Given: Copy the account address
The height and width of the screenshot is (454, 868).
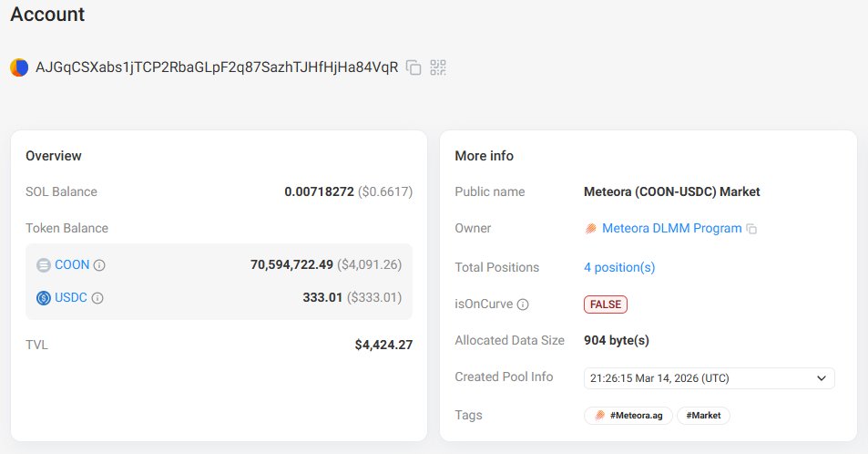Looking at the screenshot, I should point(414,67).
